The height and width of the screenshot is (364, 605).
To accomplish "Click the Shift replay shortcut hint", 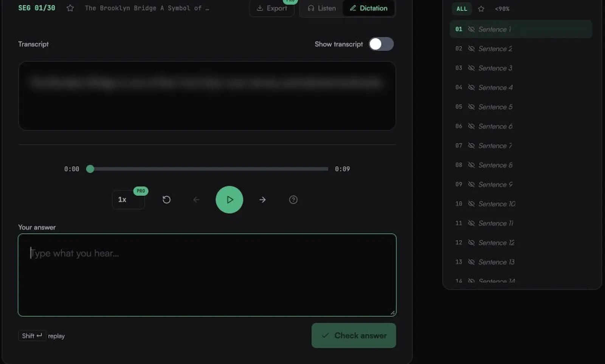I will click(x=42, y=336).
